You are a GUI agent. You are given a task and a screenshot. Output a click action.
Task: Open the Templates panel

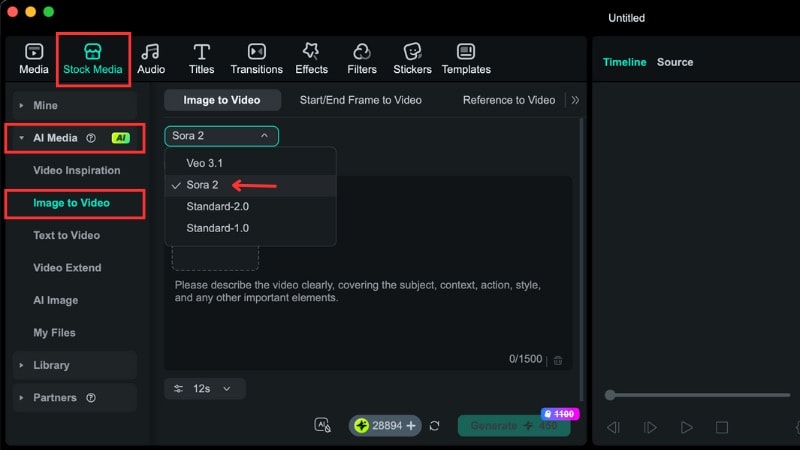click(x=466, y=58)
